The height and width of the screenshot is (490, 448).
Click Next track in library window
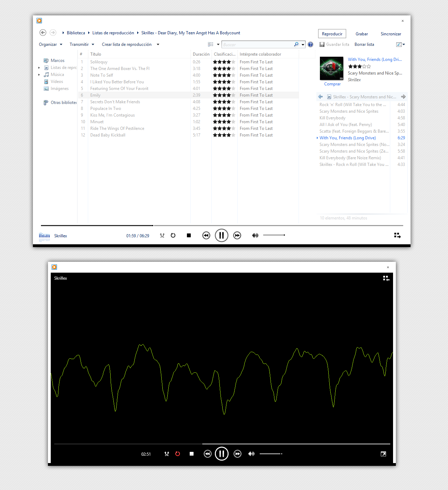(x=237, y=236)
